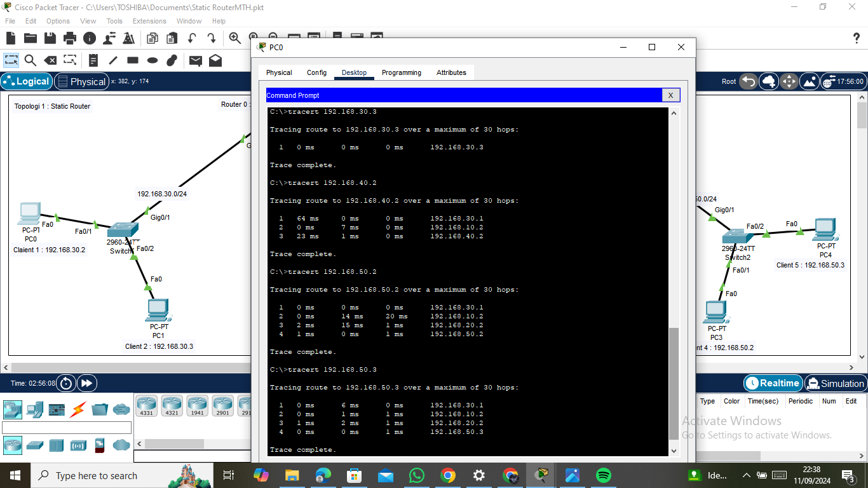Click the Command Prompt scrollbar thumb
The width and height of the screenshot is (868, 488).
pyautogui.click(x=674, y=384)
